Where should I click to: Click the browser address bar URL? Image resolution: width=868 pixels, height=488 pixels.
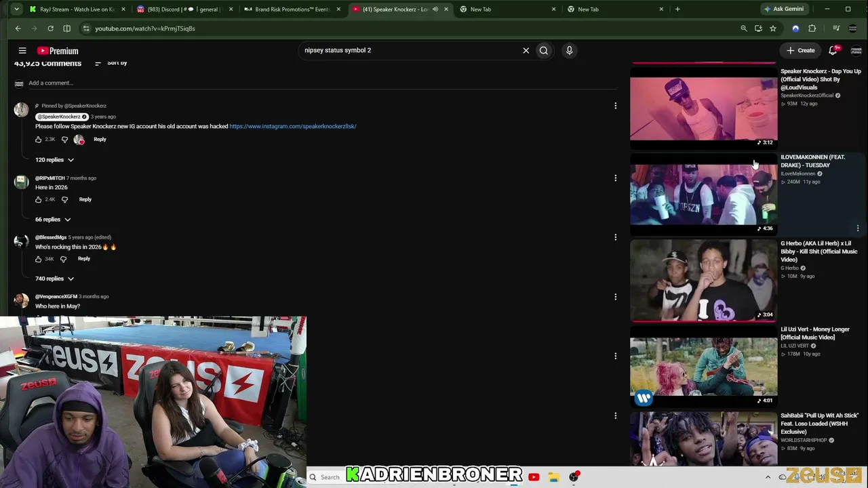point(145,28)
